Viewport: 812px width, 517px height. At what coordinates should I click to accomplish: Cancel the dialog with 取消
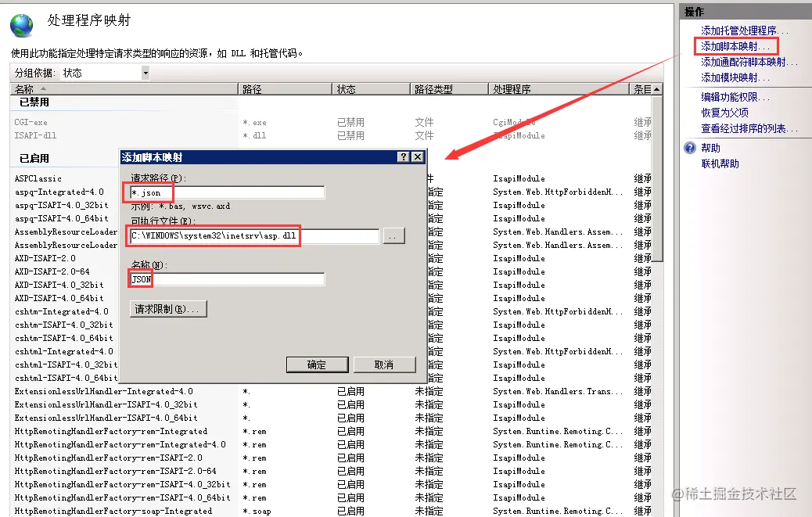coord(384,364)
